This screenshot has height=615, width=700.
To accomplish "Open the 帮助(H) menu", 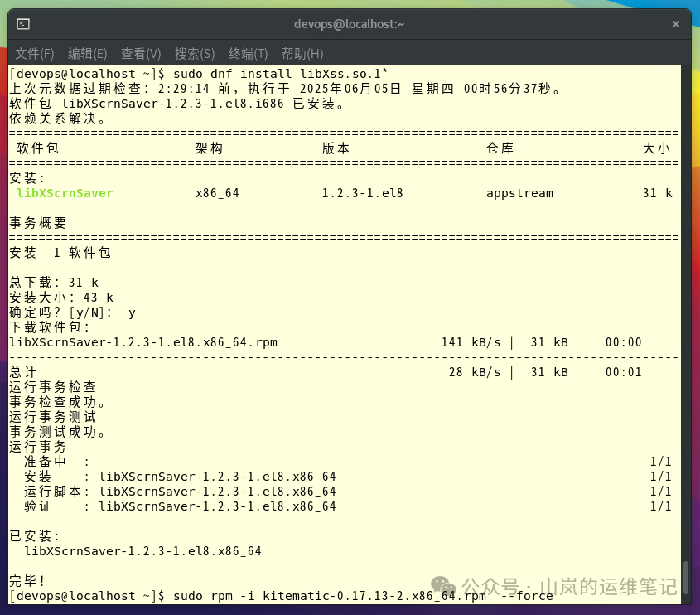I will pyautogui.click(x=302, y=54).
